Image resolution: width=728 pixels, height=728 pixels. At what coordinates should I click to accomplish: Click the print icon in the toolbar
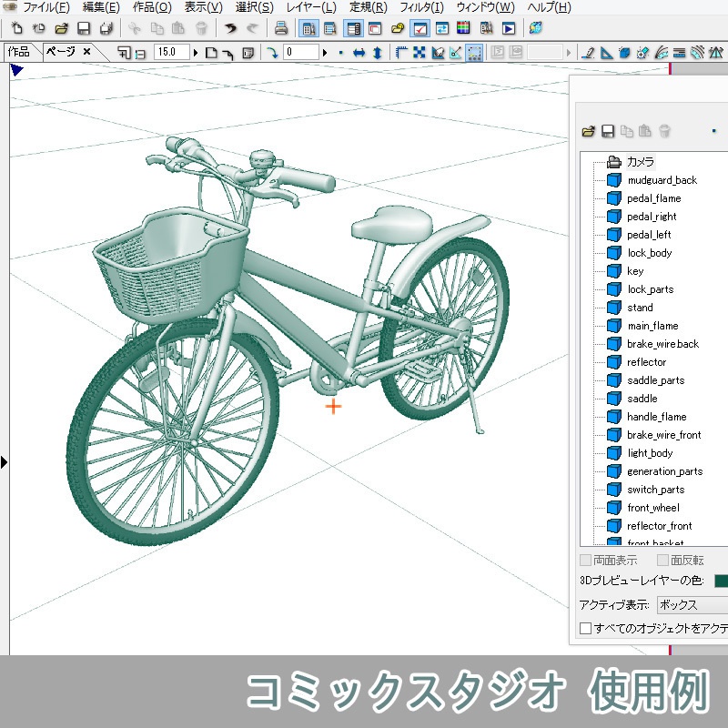click(x=280, y=28)
